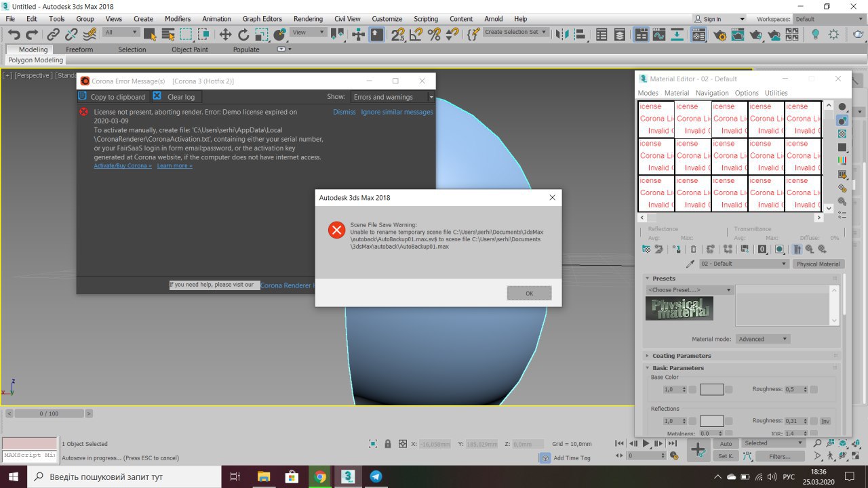This screenshot has width=868, height=488.
Task: Toggle the 2.5D Snaps button
Action: pyautogui.click(x=398, y=34)
